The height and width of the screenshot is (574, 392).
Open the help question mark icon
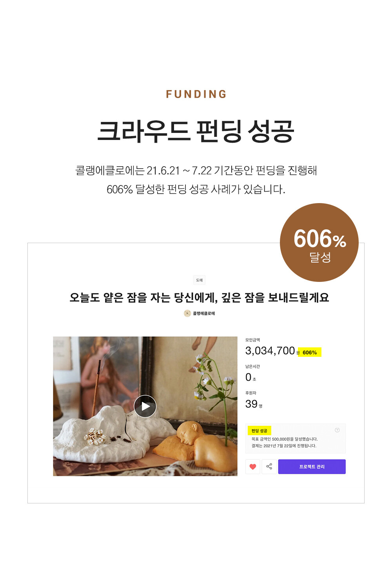(337, 430)
